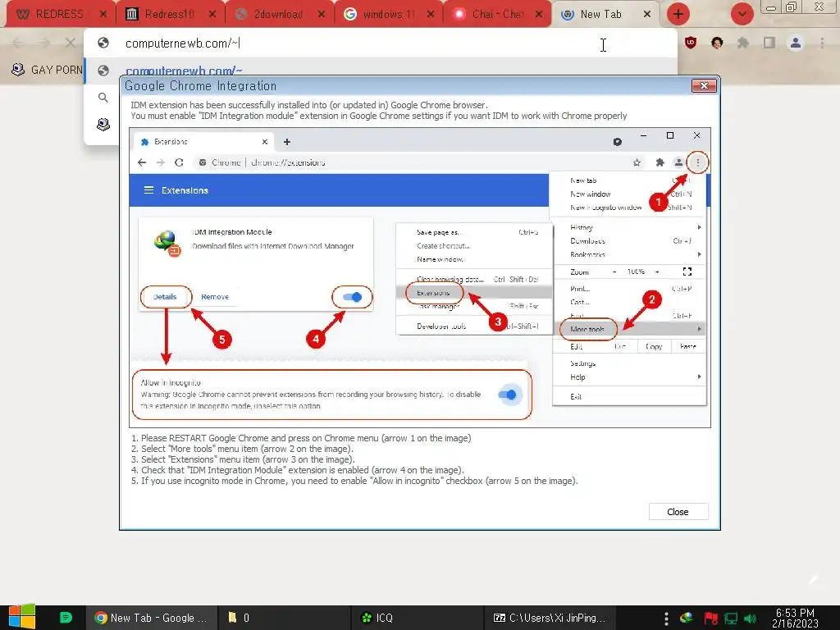The width and height of the screenshot is (840, 630).
Task: Open the C:\Users\Xi JinPing taskbar window
Action: point(549,618)
